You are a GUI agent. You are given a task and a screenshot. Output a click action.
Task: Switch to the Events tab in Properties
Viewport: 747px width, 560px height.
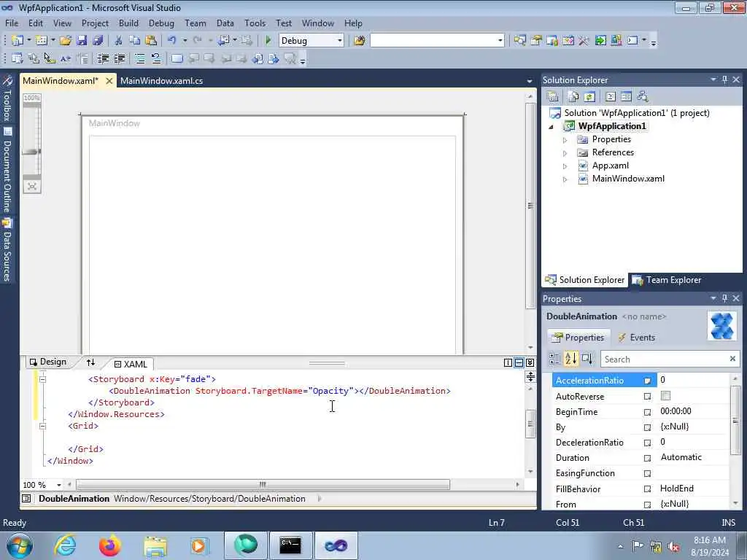pyautogui.click(x=636, y=337)
